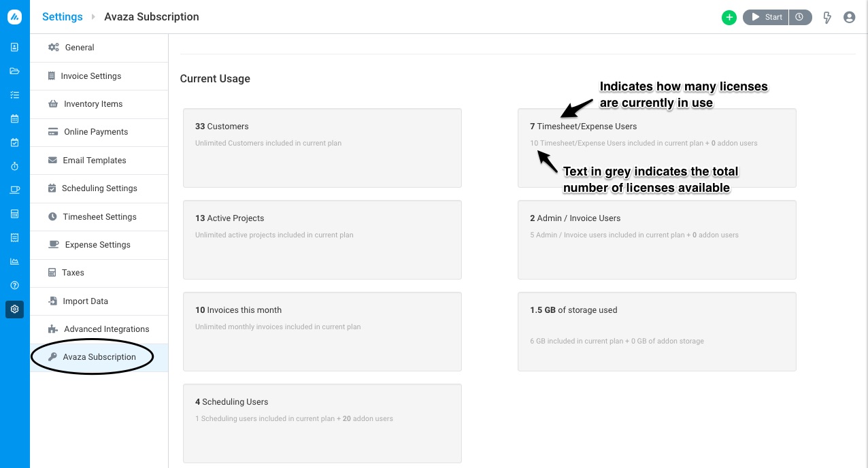Image resolution: width=868 pixels, height=468 pixels.
Task: Open the task checklist icon in sidebar
Action: (x=15, y=95)
